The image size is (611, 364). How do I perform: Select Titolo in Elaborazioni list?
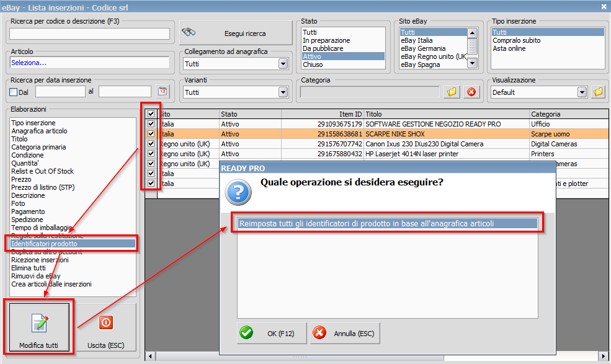[x=73, y=139]
